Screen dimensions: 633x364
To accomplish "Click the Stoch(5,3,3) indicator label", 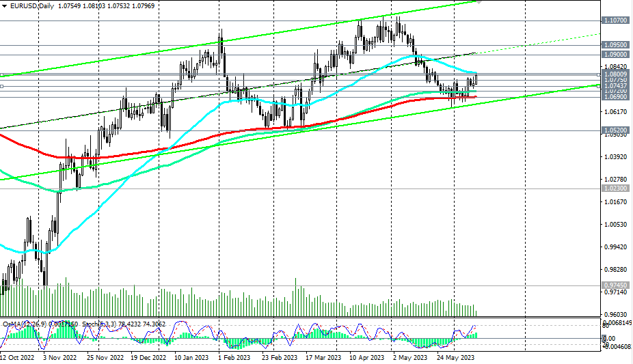I will [x=99, y=324].
